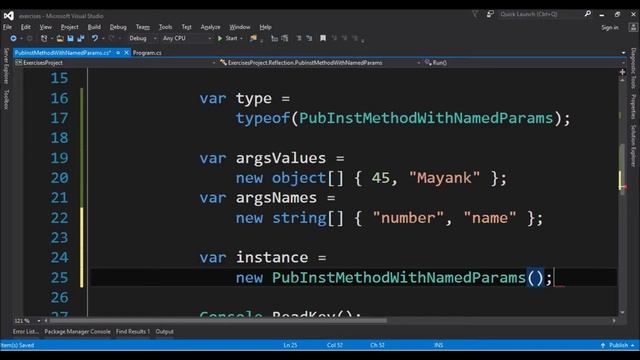Open the Test menu

(186, 27)
